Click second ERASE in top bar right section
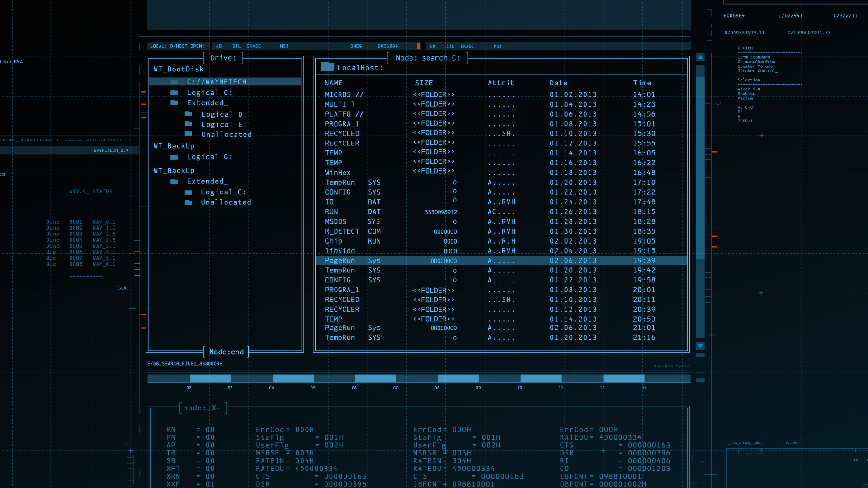 coord(467,46)
